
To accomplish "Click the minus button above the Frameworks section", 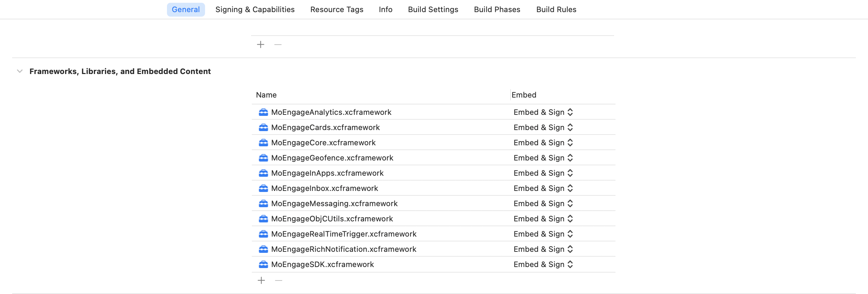I will (x=278, y=44).
